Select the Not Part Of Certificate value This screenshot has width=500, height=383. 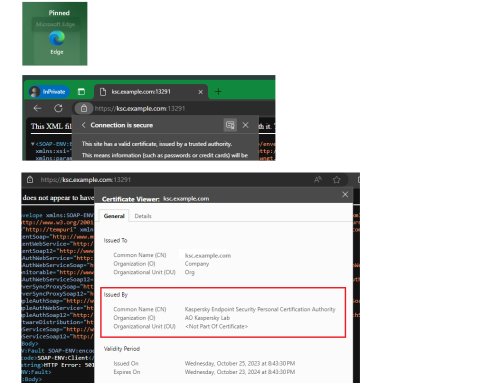click(x=216, y=326)
